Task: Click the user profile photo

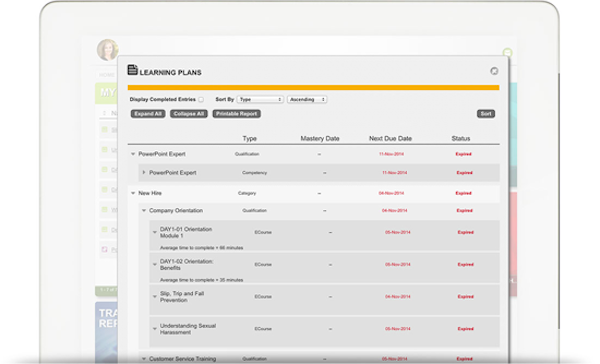Action: pos(107,50)
